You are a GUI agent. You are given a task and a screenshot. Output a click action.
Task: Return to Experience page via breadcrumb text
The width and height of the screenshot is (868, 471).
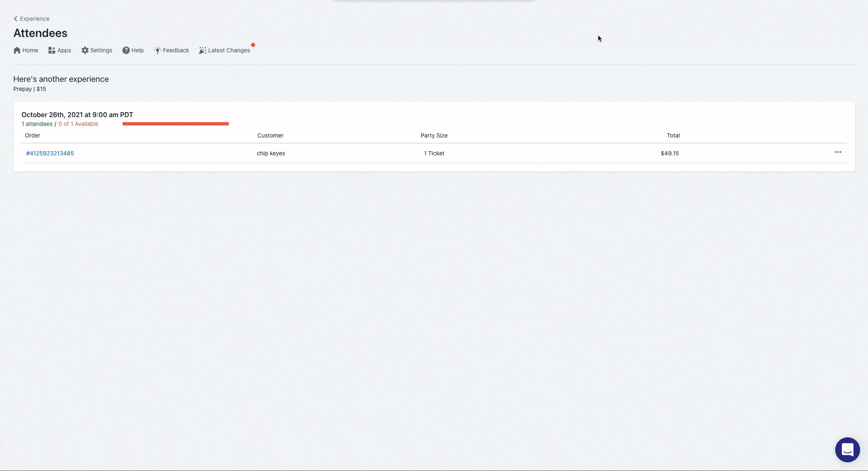(x=35, y=19)
